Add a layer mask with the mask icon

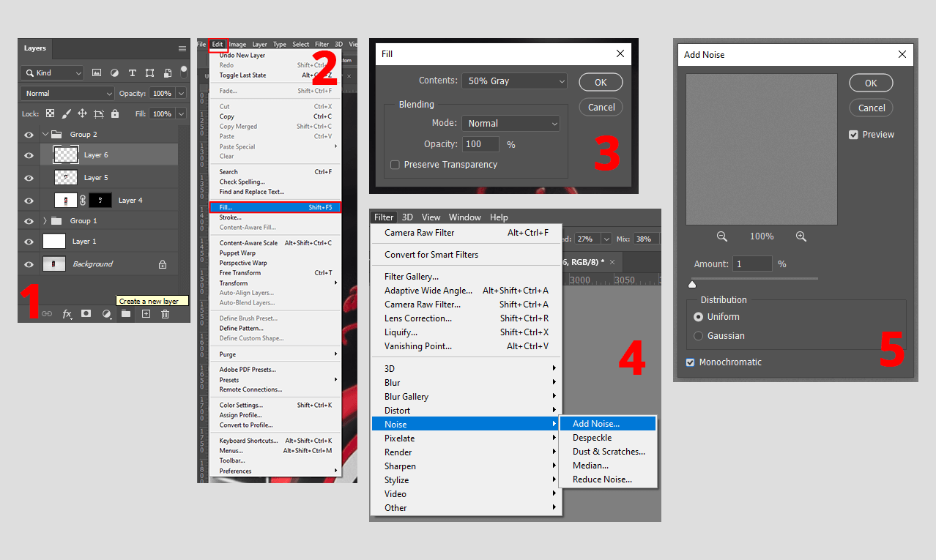pyautogui.click(x=86, y=313)
